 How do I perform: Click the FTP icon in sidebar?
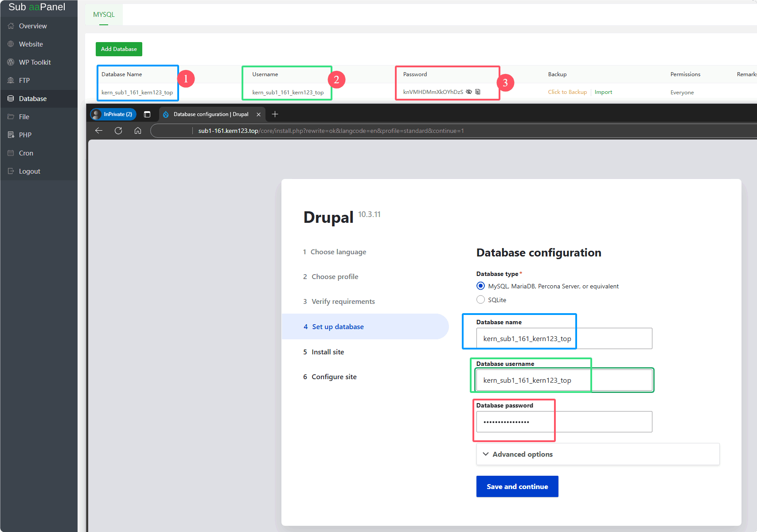(x=11, y=81)
